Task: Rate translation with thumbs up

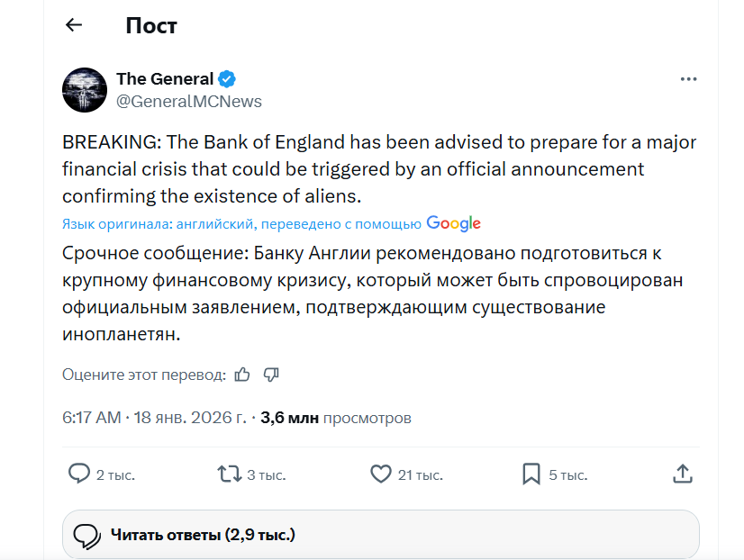Action: click(241, 375)
